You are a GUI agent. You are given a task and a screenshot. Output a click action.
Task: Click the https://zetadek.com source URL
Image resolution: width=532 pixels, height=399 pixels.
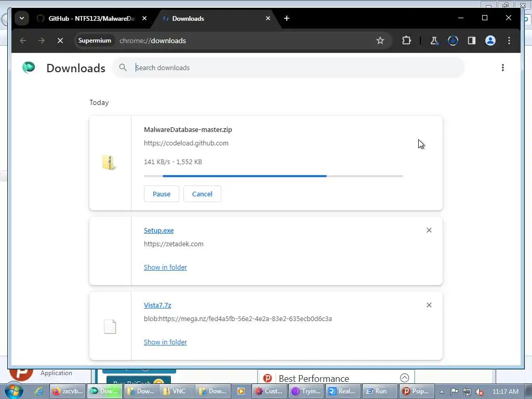click(x=174, y=244)
